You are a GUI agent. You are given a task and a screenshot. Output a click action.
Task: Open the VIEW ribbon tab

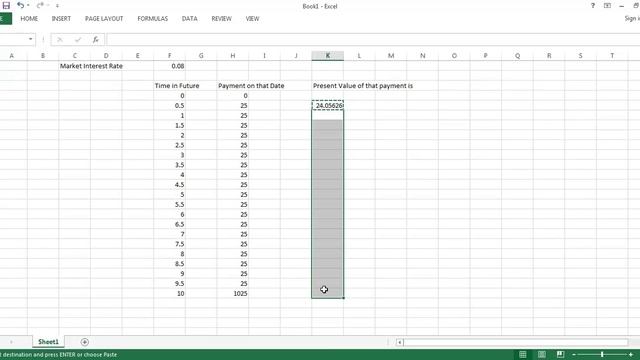click(x=252, y=19)
